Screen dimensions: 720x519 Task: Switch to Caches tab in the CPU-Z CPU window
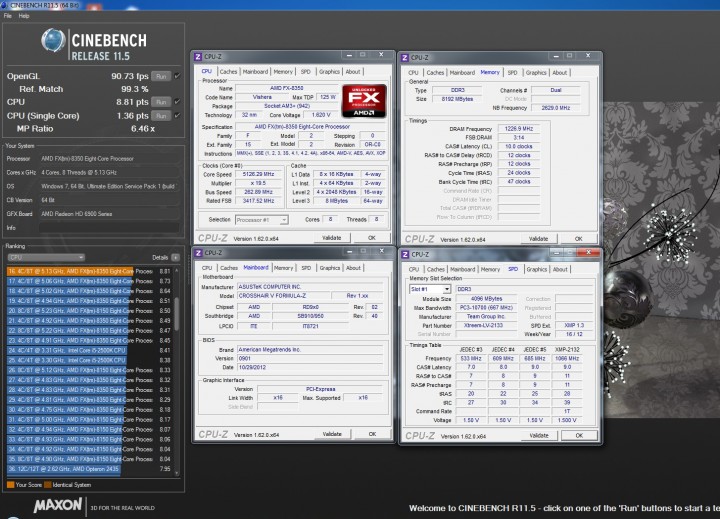(x=228, y=72)
